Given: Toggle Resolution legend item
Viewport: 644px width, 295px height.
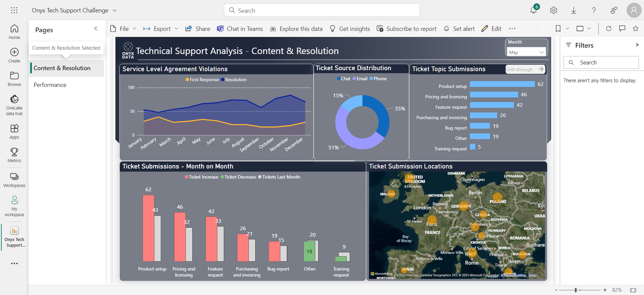Looking at the screenshot, I should [x=234, y=80].
